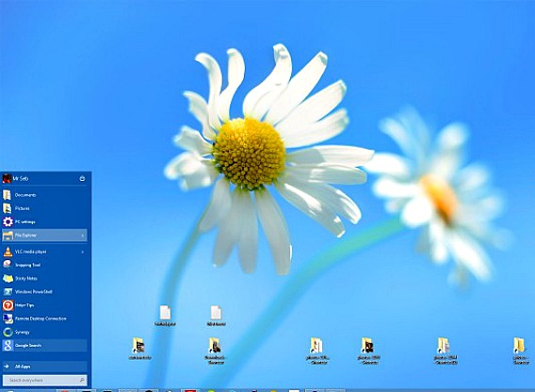Open the Pictures folder
The width and height of the screenshot is (535, 392).
(44, 208)
